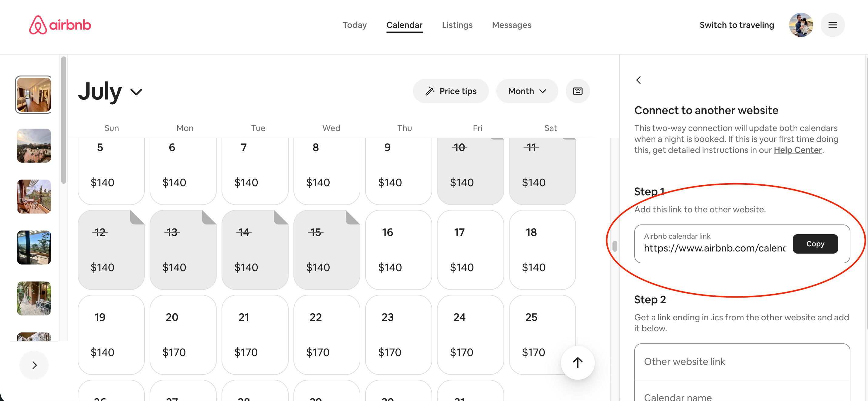Screen dimensions: 868x401
Task: Expand the listings sidebar with right chevron
Action: 34,365
